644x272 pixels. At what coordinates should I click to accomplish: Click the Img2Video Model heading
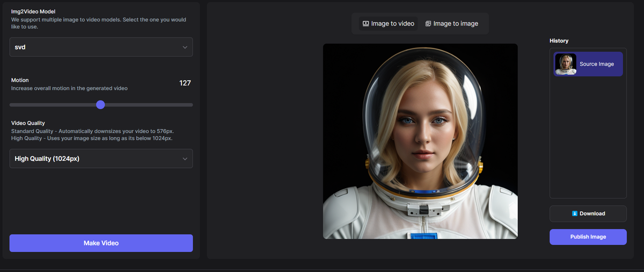click(33, 11)
